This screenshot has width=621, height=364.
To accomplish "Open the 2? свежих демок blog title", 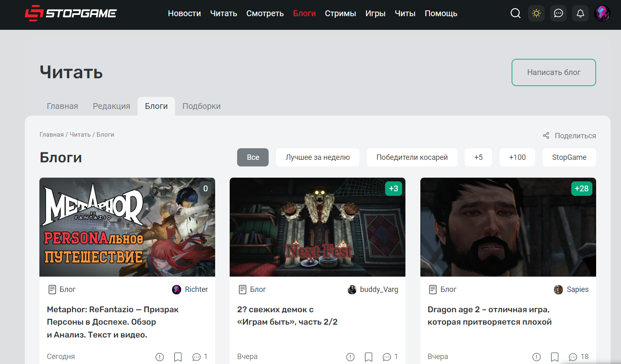I will (287, 316).
